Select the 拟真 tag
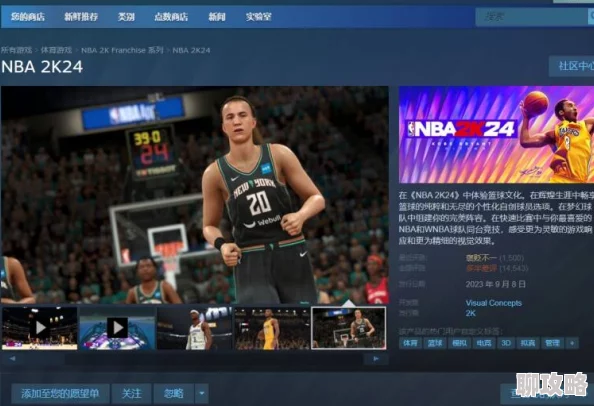This screenshot has width=594, height=406. [x=528, y=343]
